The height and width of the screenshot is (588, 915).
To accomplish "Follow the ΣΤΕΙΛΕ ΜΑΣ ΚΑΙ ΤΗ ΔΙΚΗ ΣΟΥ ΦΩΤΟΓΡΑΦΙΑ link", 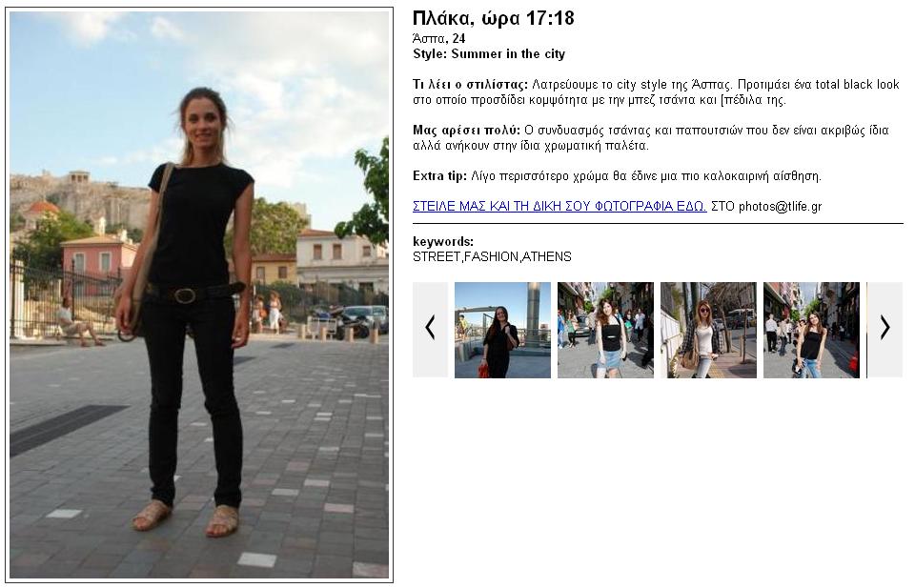I will pos(559,206).
